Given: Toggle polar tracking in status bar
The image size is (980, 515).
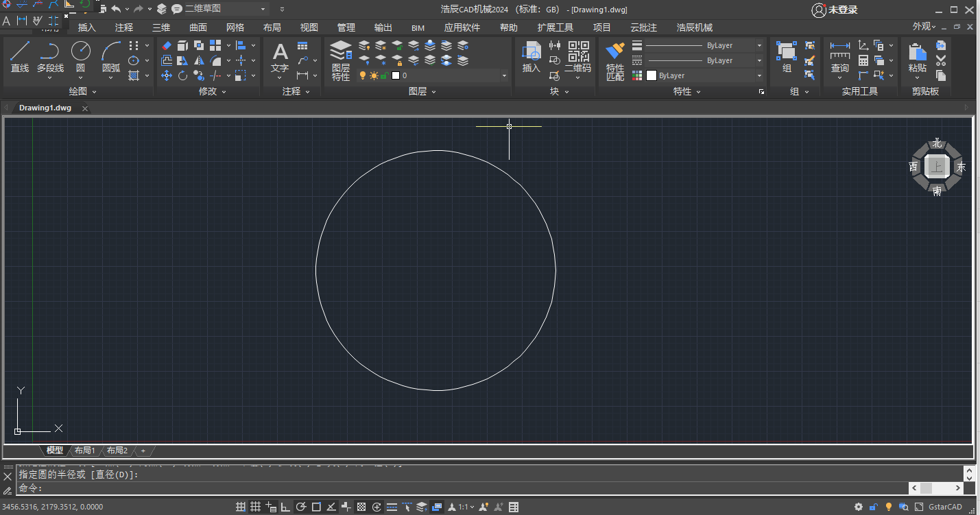Looking at the screenshot, I should (x=301, y=507).
